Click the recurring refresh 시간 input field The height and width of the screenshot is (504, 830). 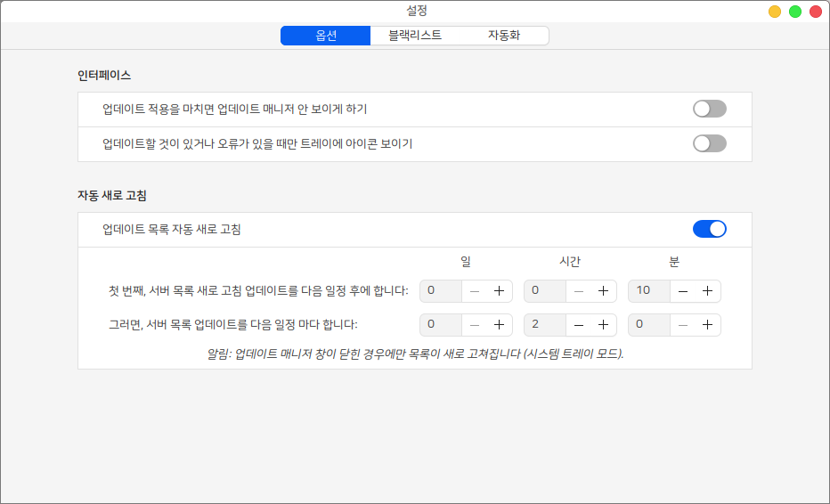(x=543, y=325)
